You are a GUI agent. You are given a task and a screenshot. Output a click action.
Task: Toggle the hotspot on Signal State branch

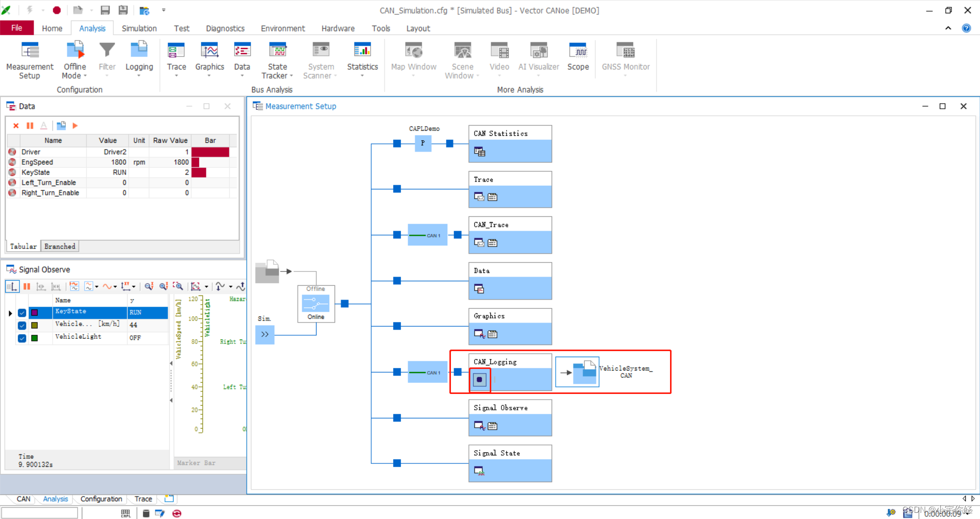[x=397, y=463]
